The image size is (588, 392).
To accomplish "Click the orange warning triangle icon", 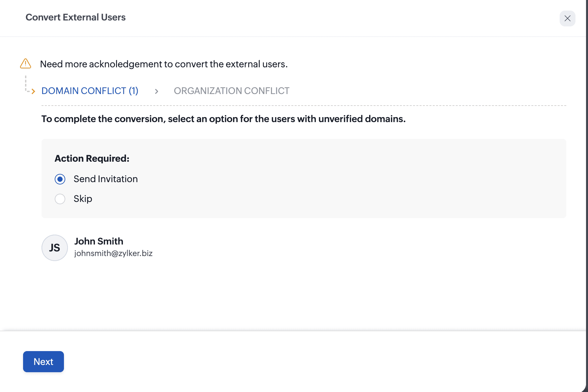I will [x=25, y=63].
